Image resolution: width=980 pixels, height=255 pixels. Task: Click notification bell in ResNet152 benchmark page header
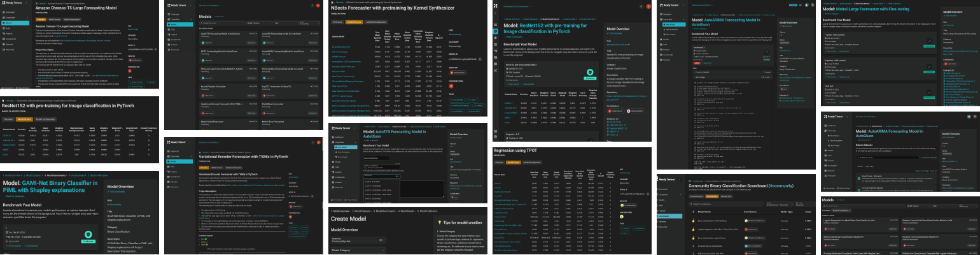click(641, 6)
